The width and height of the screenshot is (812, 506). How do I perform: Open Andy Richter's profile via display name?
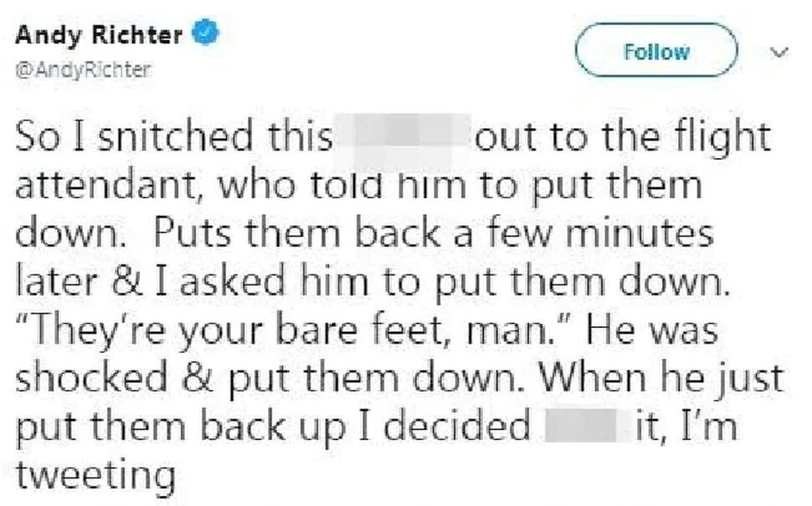coord(99,35)
